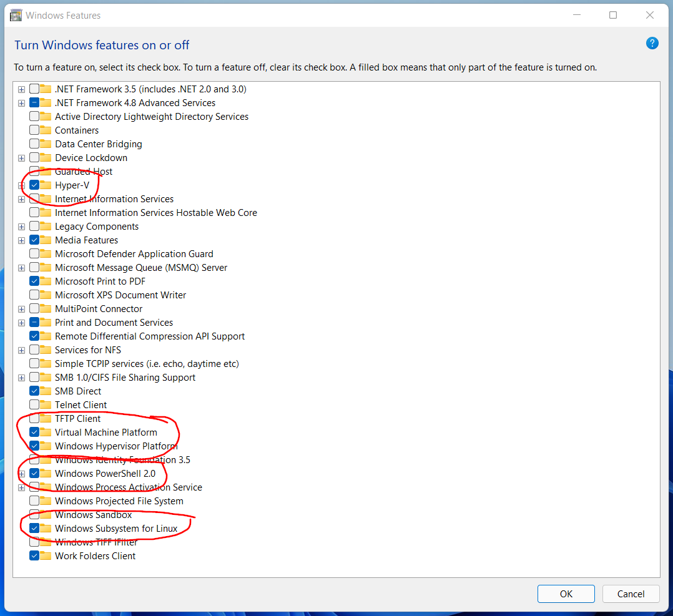Toggle Remote Differential Compression API Support checkbox
Viewport: 673px width, 616px height.
point(34,336)
